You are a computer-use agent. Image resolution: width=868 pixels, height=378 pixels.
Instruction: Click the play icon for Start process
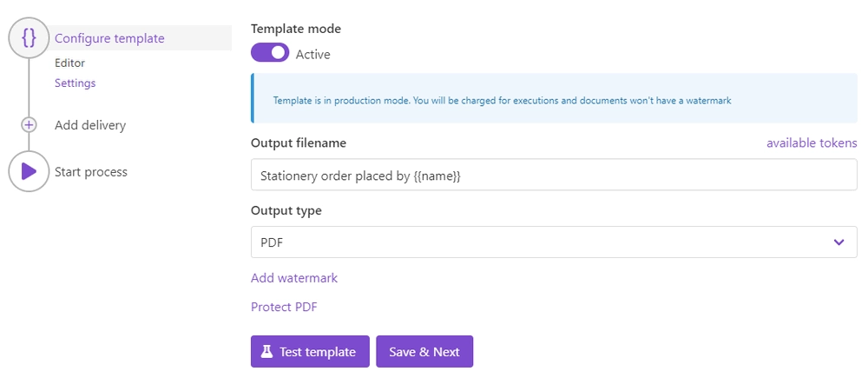[29, 171]
